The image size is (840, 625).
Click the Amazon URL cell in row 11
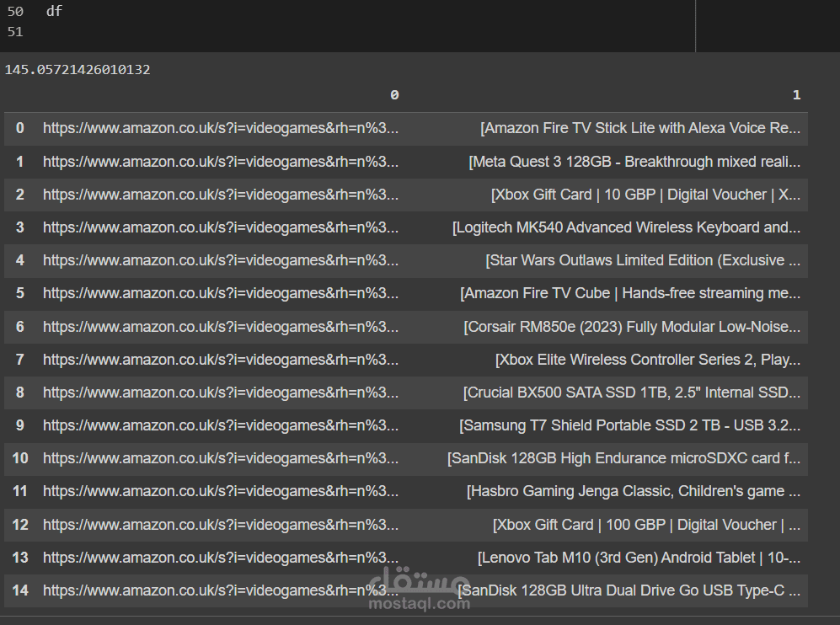coord(221,491)
